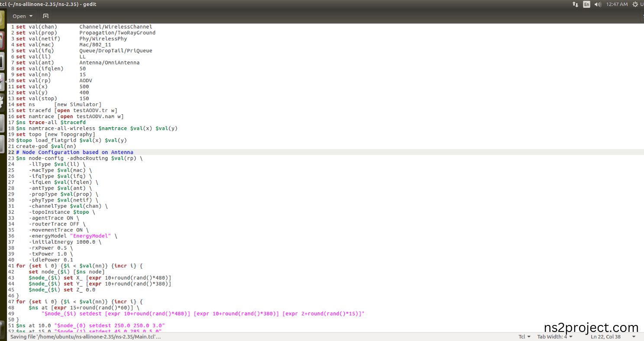644x341 pixels.
Task: Click '-adhocRouting' on line 23
Action: (87, 158)
